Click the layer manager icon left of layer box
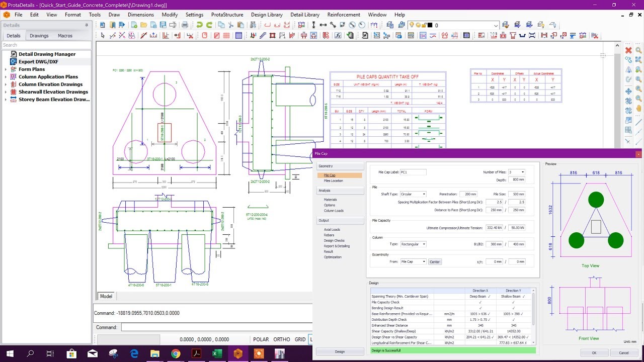This screenshot has width=644, height=362. click(x=401, y=25)
